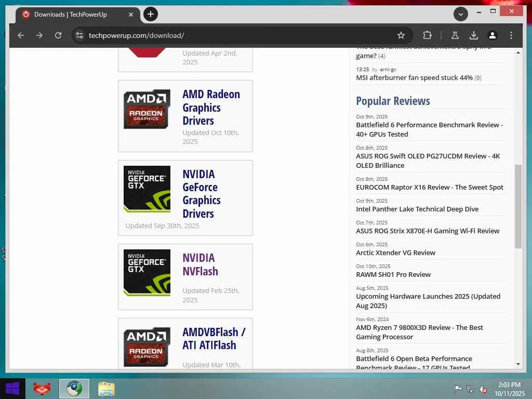Click 'Updated Oct 10th, 2025' text

(x=210, y=137)
